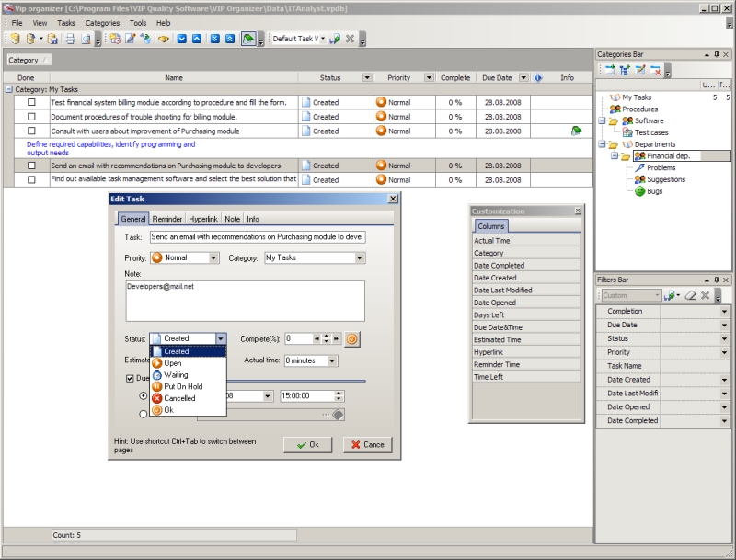
Task: Collapse the Software folder in the categories tree
Action: coord(602,120)
